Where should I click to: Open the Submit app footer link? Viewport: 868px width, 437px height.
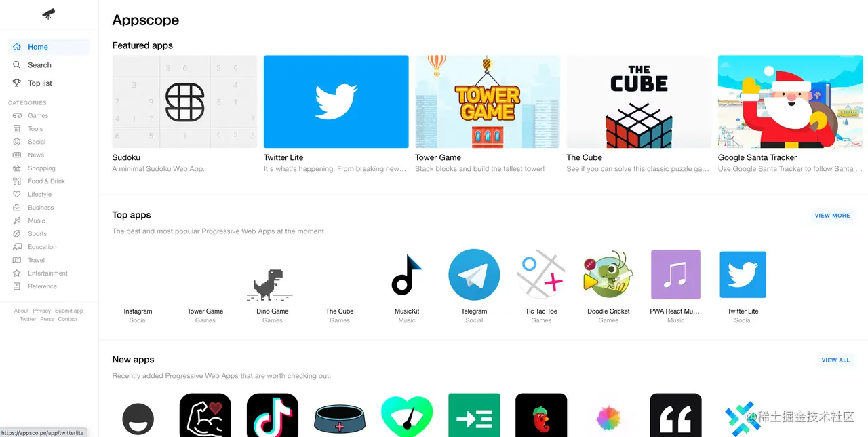click(69, 311)
